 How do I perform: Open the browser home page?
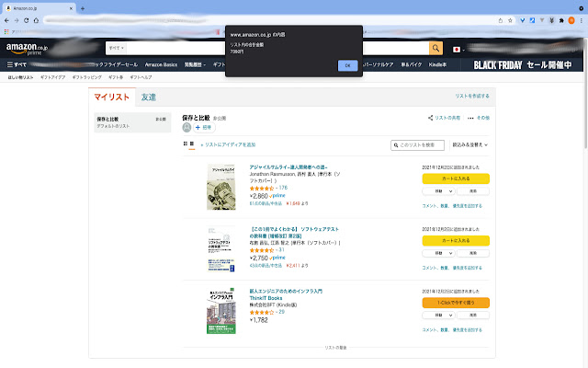36,20
